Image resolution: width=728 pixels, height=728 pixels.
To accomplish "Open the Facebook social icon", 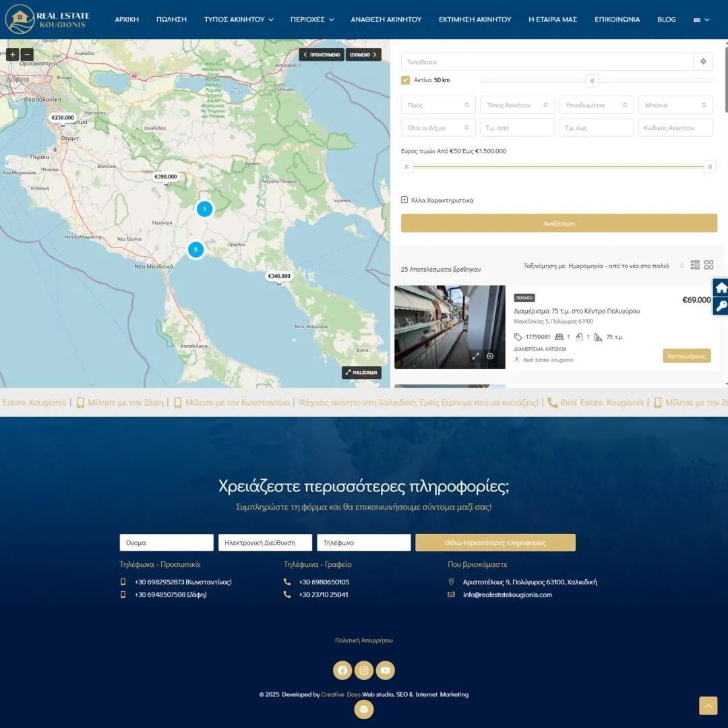I will click(x=342, y=670).
